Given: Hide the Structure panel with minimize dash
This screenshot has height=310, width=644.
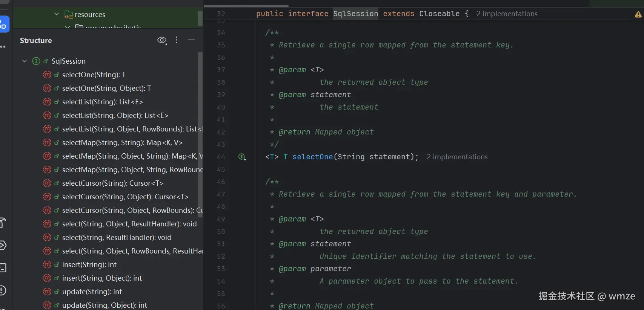Looking at the screenshot, I should click(191, 40).
